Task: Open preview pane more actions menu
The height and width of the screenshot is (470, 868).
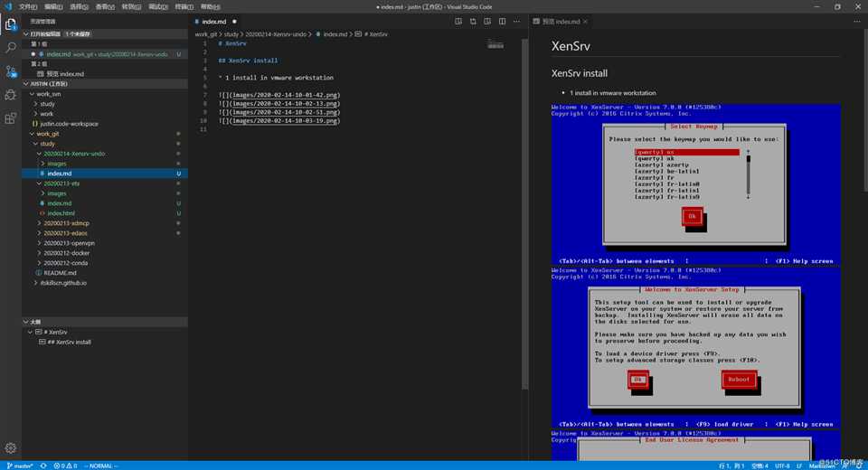Action: pyautogui.click(x=857, y=22)
